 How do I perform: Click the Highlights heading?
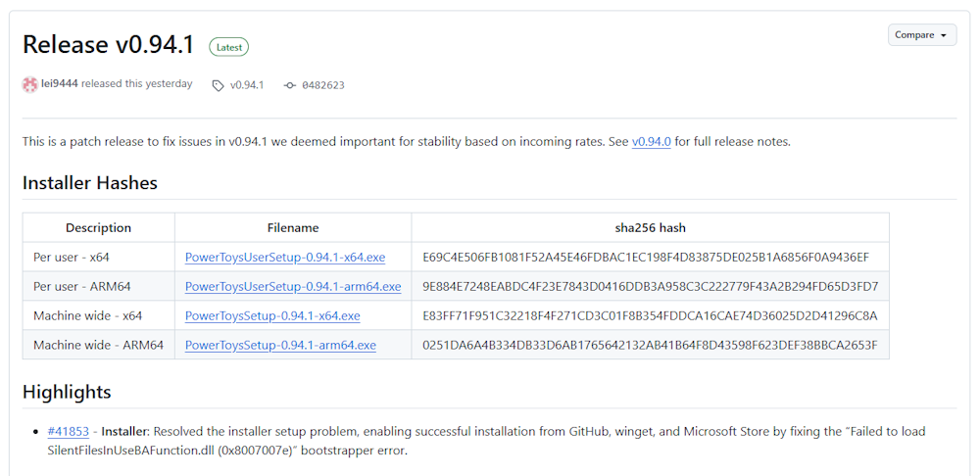coord(67,392)
